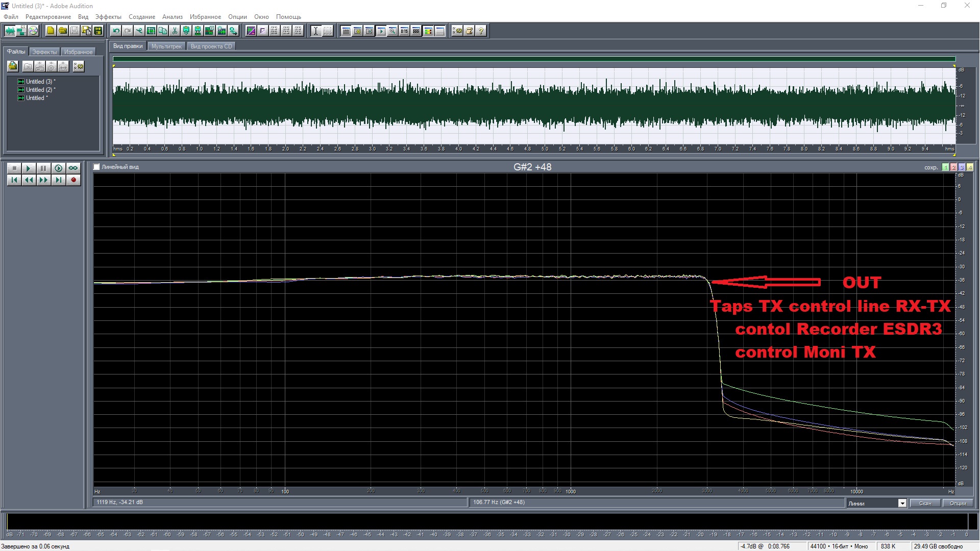Switch to the Мультитрек tab
The width and height of the screenshot is (980, 551).
pos(165,46)
